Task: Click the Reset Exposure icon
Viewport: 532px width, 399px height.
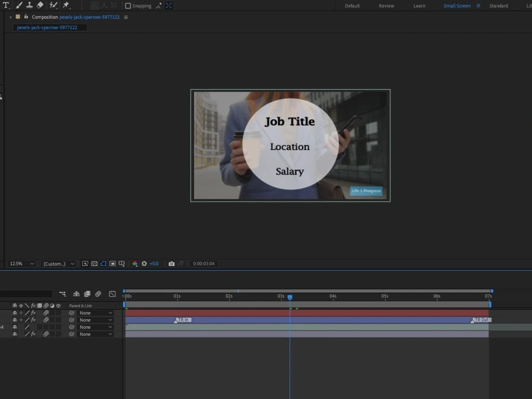Action: (x=144, y=264)
